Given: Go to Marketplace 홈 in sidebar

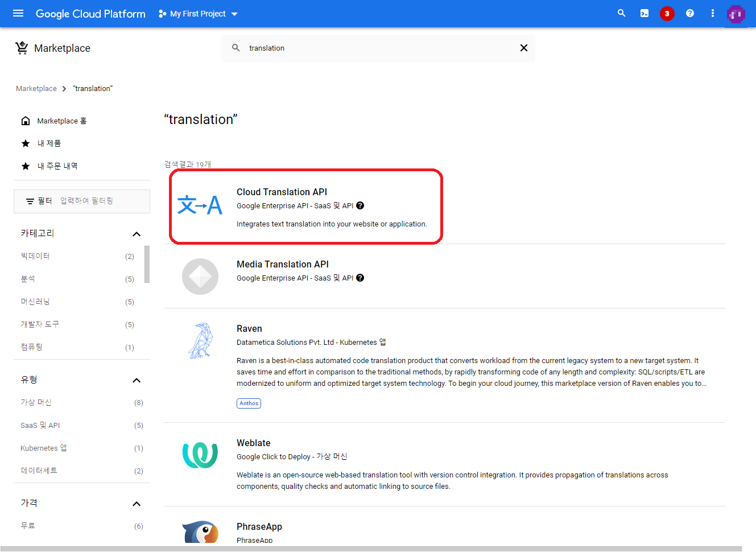Looking at the screenshot, I should pos(61,121).
